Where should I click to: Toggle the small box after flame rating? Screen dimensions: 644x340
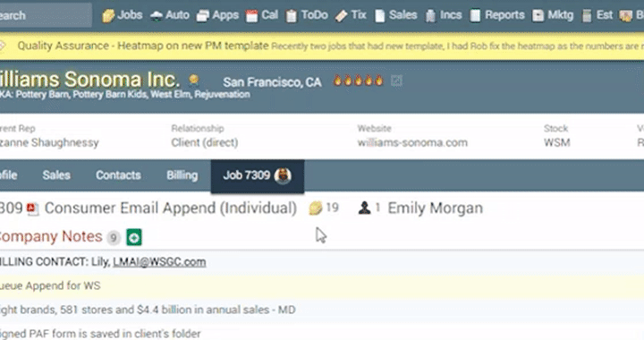pos(396,81)
